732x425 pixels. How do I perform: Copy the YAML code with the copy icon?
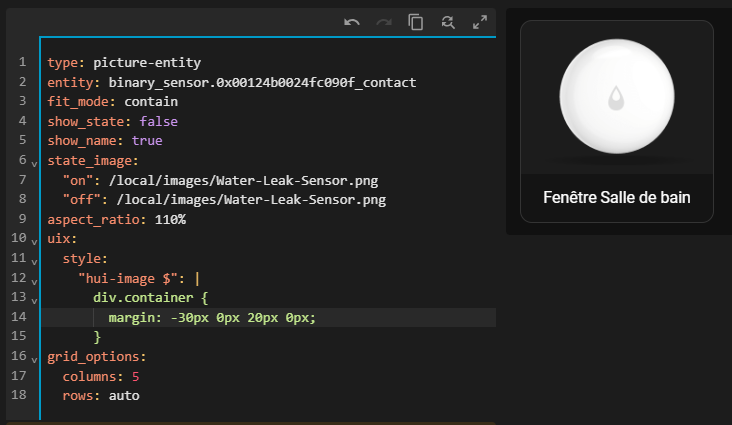tap(415, 22)
